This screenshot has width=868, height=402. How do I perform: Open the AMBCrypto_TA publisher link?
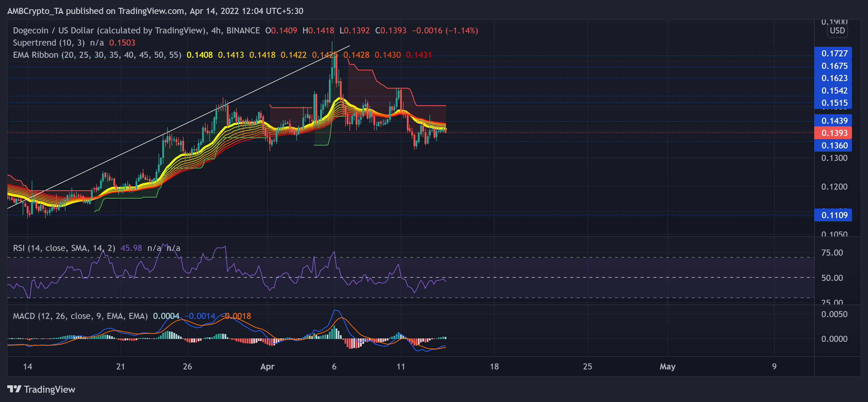36,11
